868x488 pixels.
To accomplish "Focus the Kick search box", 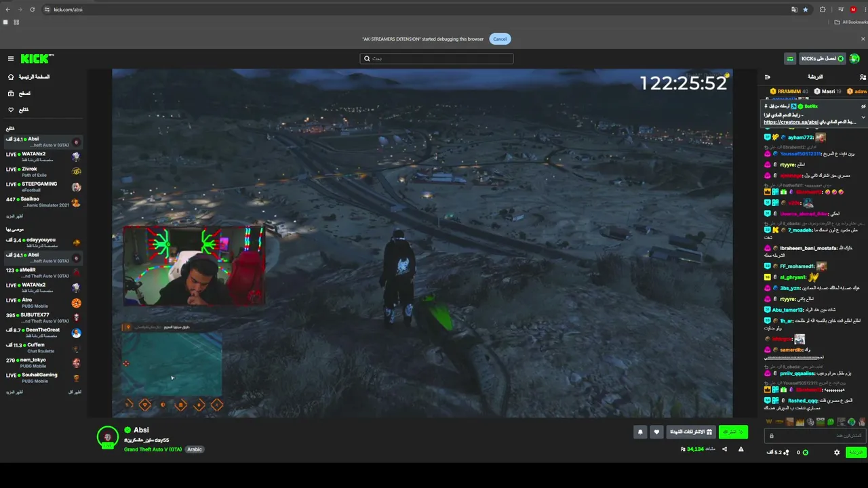I will point(436,58).
